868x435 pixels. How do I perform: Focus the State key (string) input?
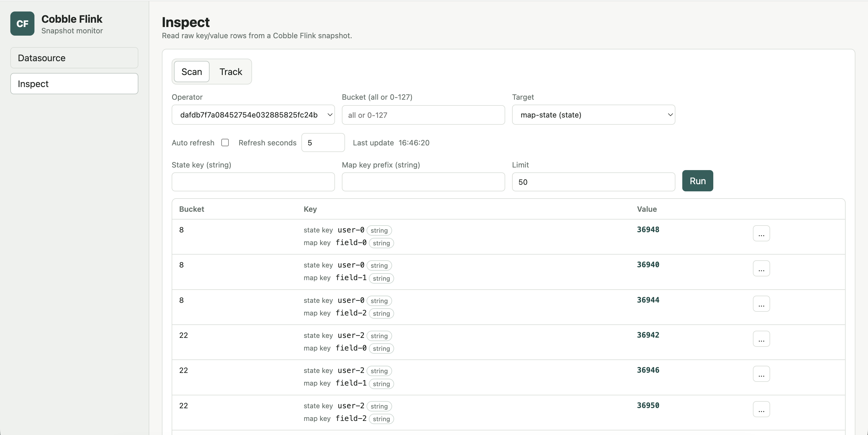(253, 182)
